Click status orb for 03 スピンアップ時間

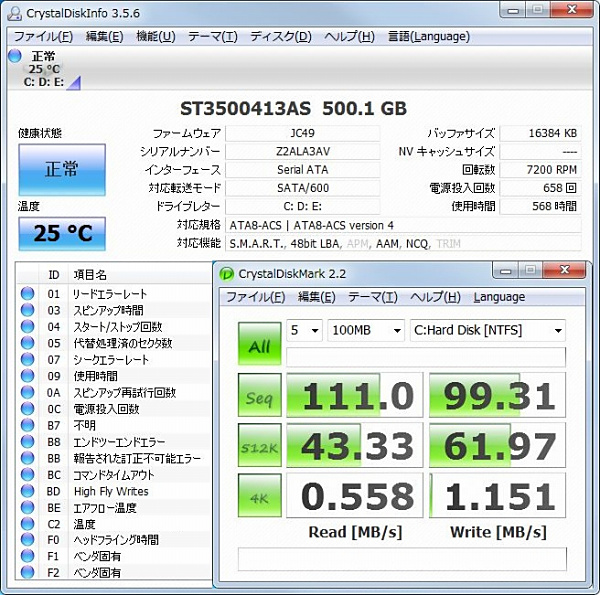pos(27,310)
